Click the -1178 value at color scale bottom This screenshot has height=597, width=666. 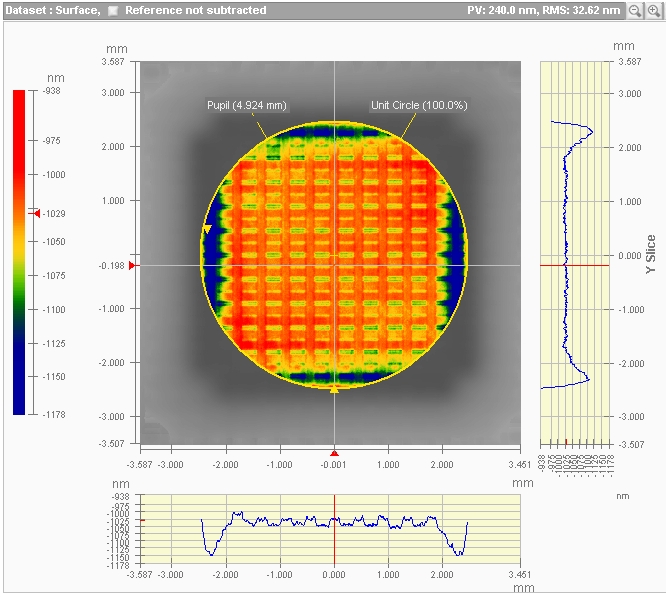point(54,414)
